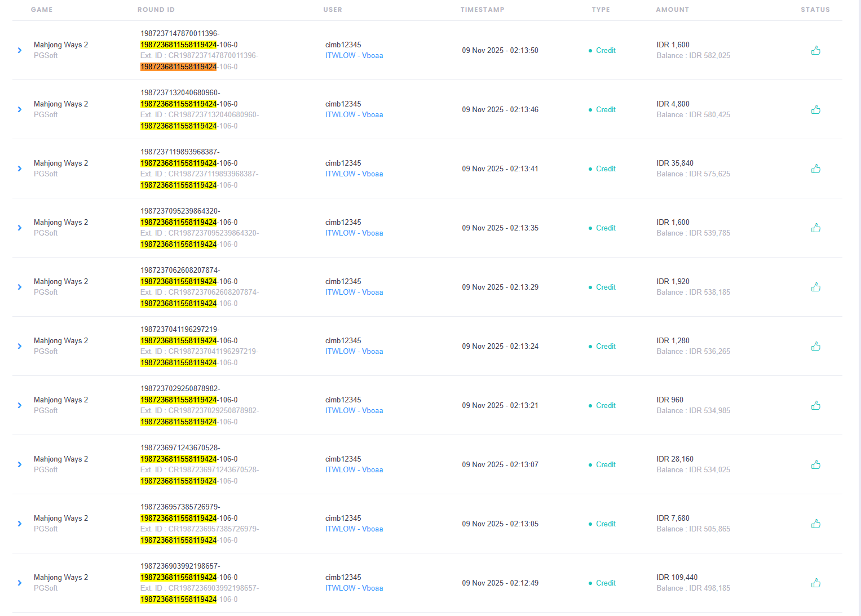Expand the row with amount IDR 1,280
This screenshot has height=616, width=861.
click(x=20, y=346)
